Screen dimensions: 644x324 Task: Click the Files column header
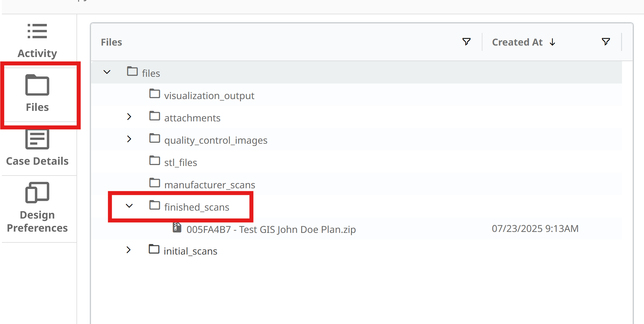(x=112, y=42)
